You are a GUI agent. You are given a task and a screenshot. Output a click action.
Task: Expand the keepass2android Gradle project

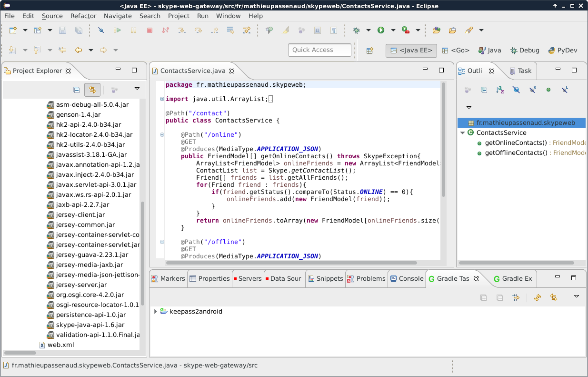156,312
